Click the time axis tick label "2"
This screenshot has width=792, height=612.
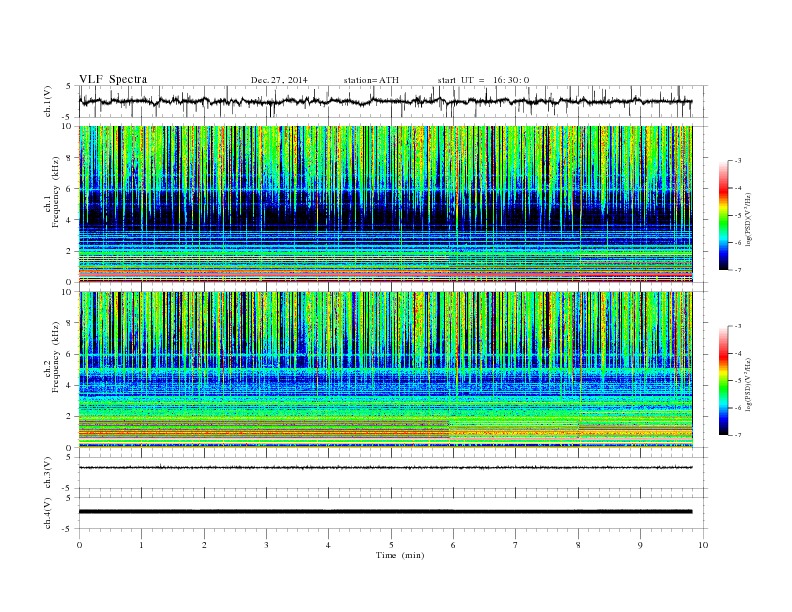tap(204, 545)
